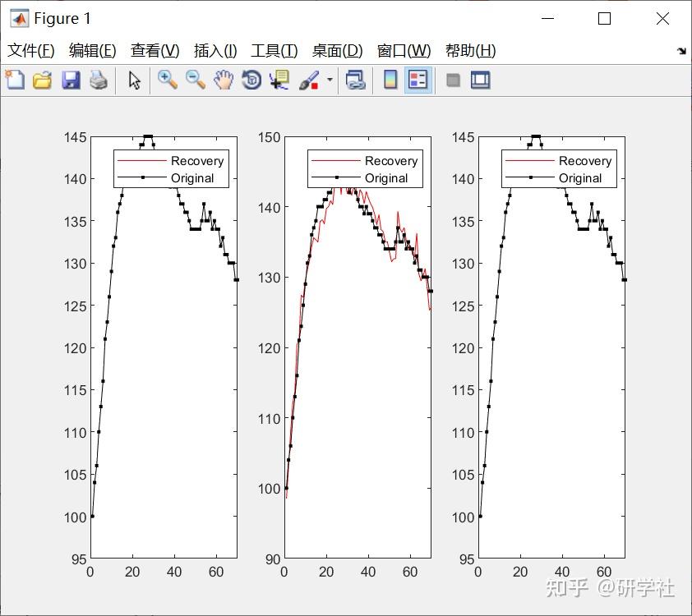Save figure with floppy disk icon
The height and width of the screenshot is (616, 692).
point(71,80)
